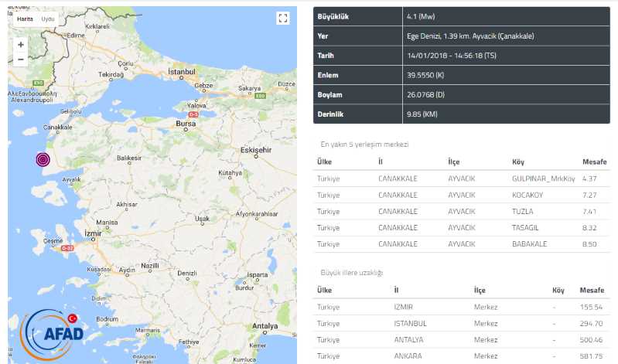This screenshot has width=618, height=364.
Task: Click the İstanbul label on the map
Action: pyautogui.click(x=183, y=72)
